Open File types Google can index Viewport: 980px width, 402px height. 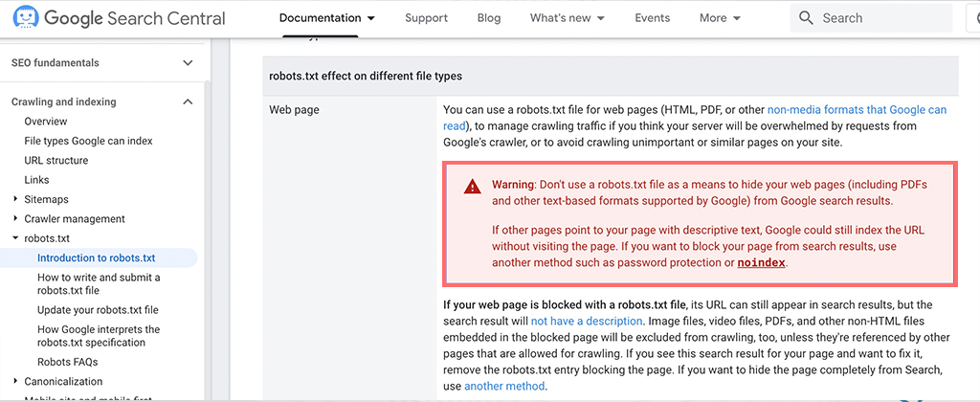point(88,141)
